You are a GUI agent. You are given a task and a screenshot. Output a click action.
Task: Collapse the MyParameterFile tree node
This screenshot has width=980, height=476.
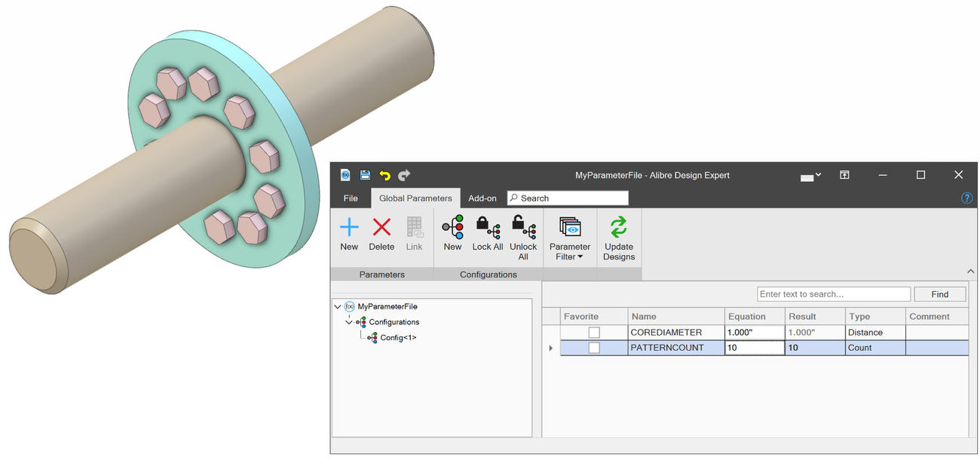pyautogui.click(x=337, y=306)
